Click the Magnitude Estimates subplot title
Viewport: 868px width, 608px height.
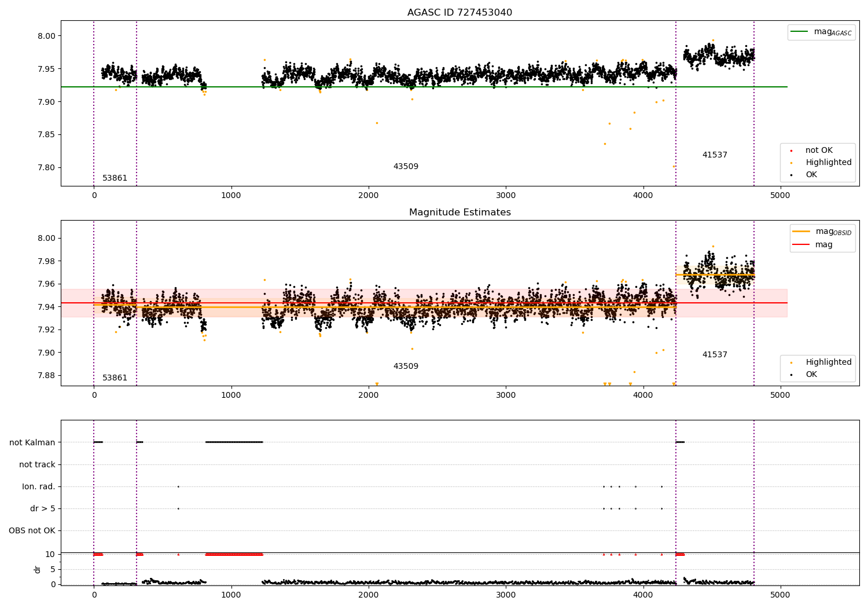[459, 213]
